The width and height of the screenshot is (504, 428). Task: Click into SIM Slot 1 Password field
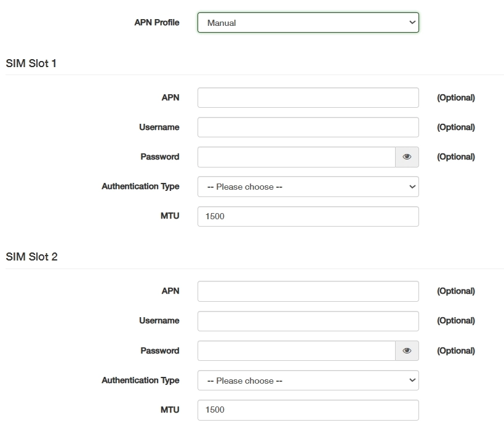296,157
